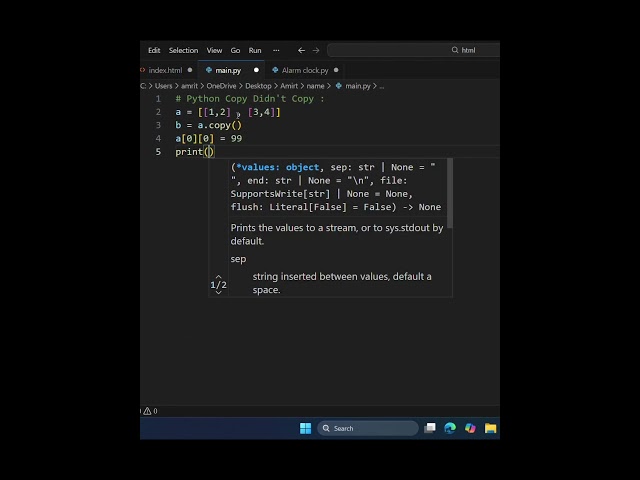
Task: Close unsaved main.py tab dot
Action: click(x=256, y=70)
